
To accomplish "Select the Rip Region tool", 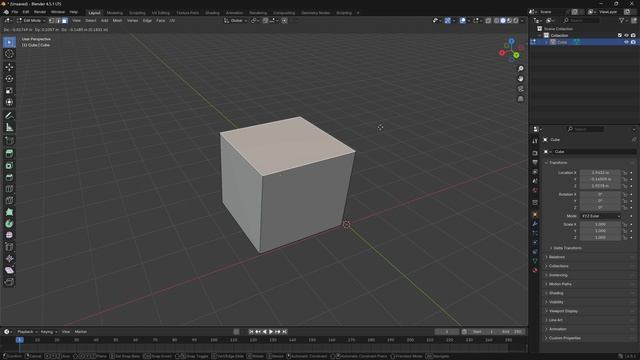I will 9,282.
